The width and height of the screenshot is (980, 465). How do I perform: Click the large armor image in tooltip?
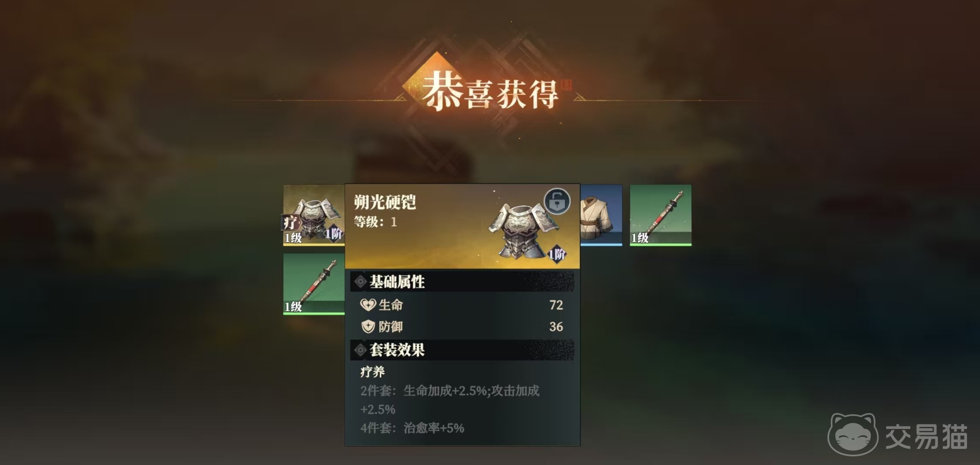pos(524,231)
